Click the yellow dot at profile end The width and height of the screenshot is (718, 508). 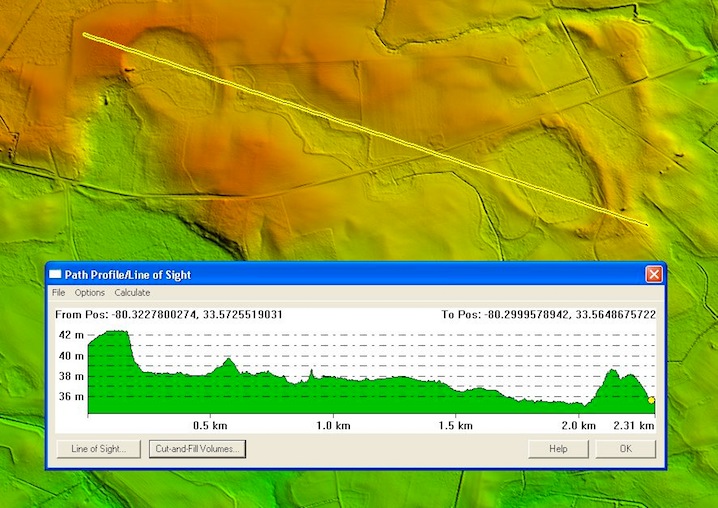[x=651, y=400]
